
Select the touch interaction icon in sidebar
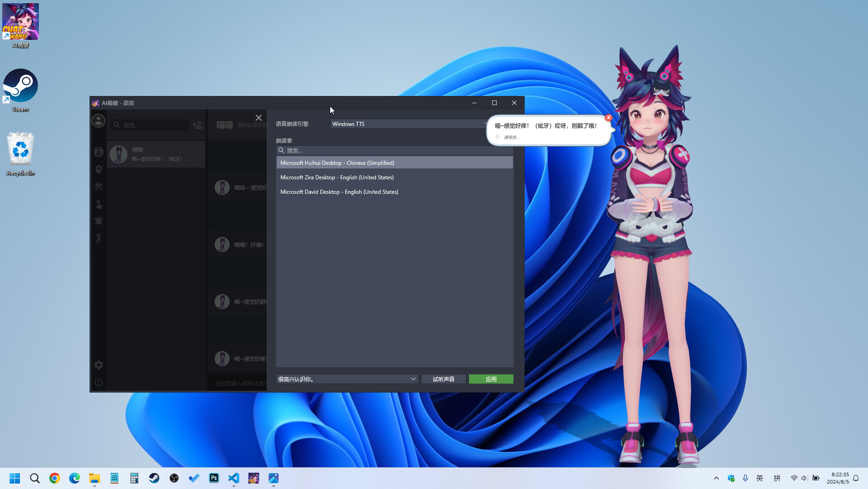coord(98,204)
